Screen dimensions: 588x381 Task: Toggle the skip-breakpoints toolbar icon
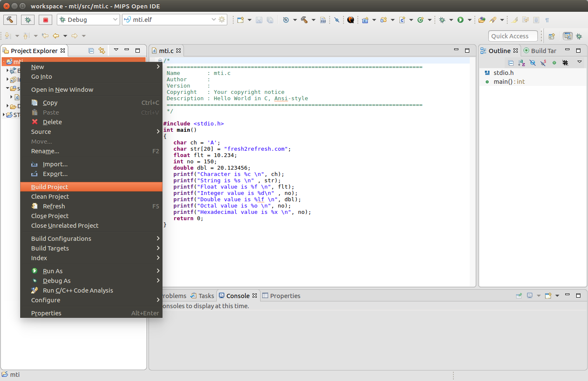337,20
